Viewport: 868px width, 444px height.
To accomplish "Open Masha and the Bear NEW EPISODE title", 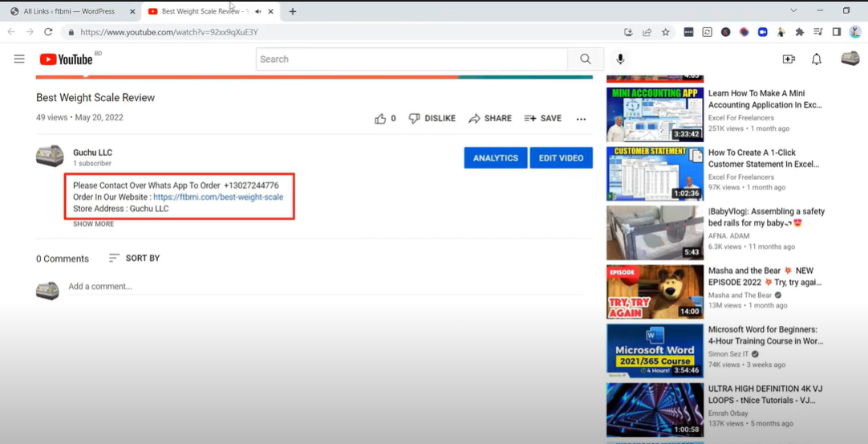I will click(765, 276).
